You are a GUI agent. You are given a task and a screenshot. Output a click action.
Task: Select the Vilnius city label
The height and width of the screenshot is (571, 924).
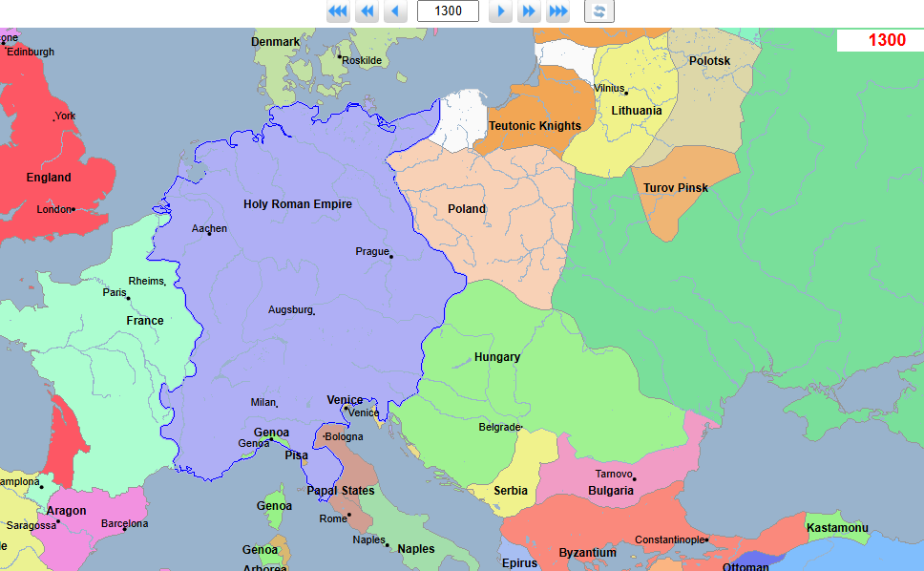coord(609,89)
